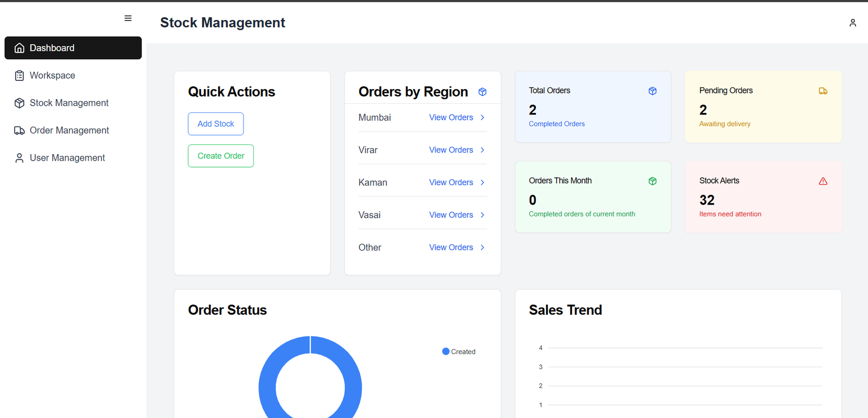Go to Workspace in the sidebar
This screenshot has width=868, height=418.
pyautogui.click(x=73, y=75)
